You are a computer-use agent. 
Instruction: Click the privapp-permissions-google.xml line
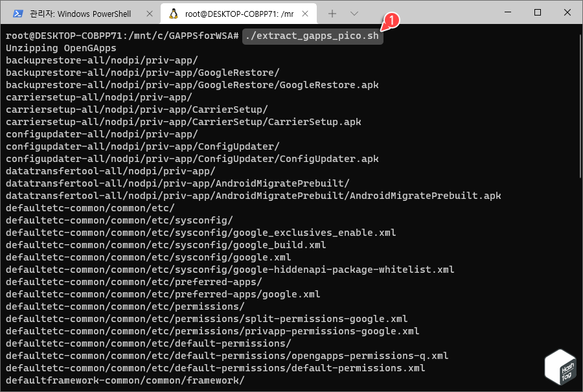point(212,331)
